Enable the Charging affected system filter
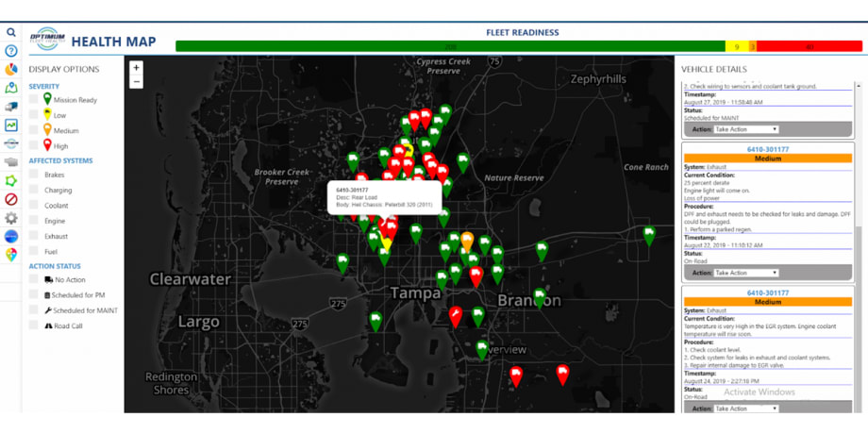The width and height of the screenshot is (868, 434). pyautogui.click(x=34, y=190)
